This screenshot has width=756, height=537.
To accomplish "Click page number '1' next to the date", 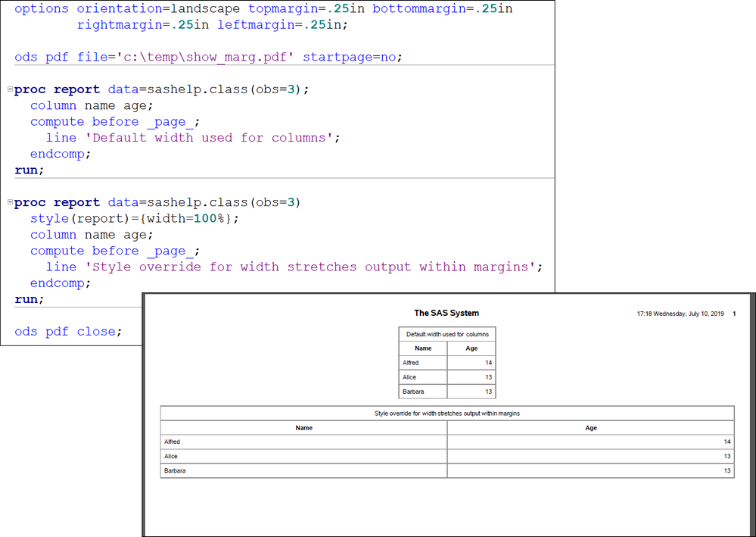I will pyautogui.click(x=734, y=314).
